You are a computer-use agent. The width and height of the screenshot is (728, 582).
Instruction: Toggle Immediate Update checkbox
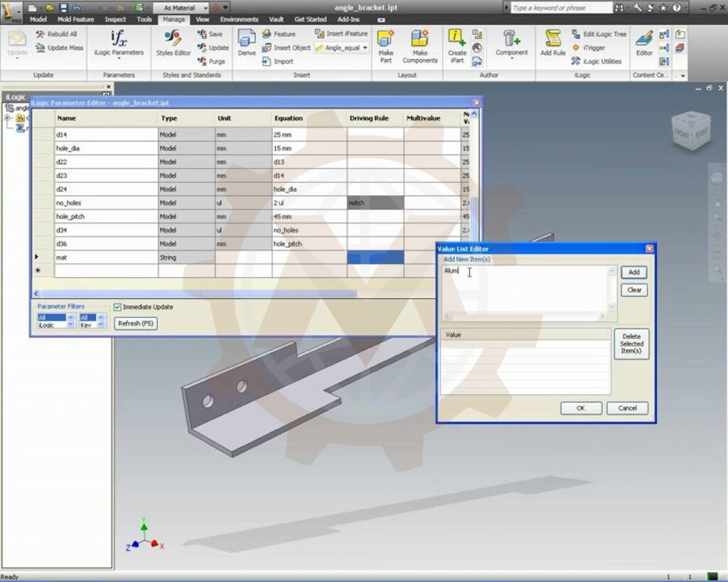tap(117, 307)
